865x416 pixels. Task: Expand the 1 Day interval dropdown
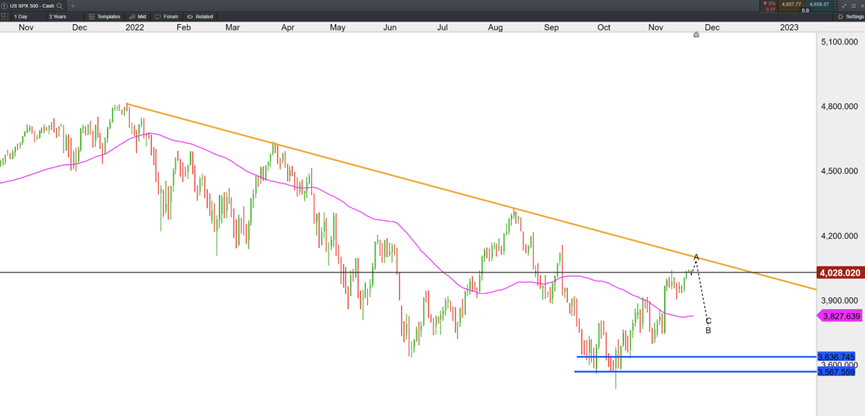tap(29, 17)
